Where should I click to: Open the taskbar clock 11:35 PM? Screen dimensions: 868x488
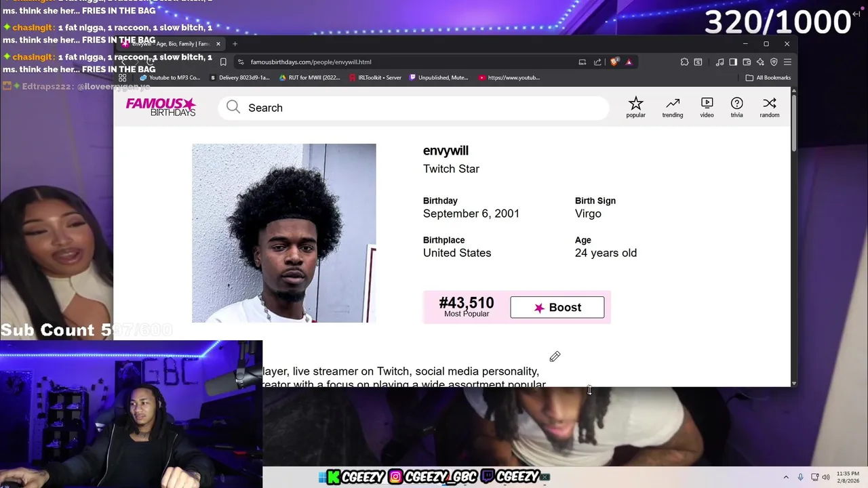(x=848, y=477)
